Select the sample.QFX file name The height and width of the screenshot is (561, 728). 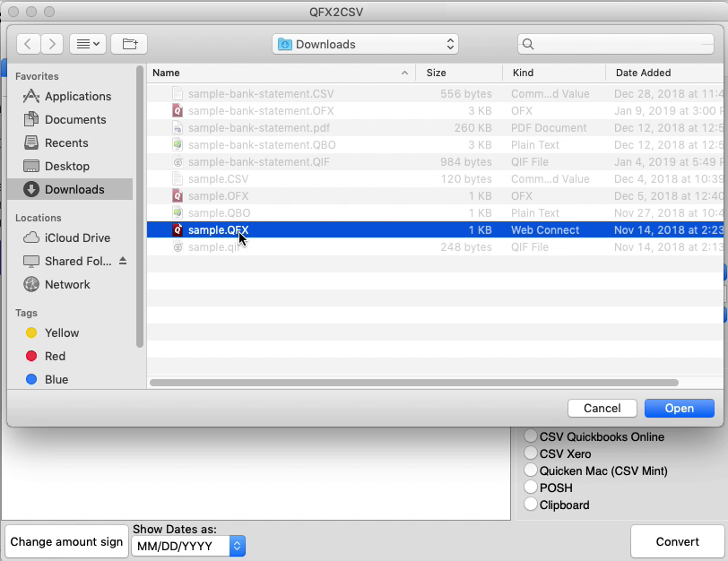pyautogui.click(x=218, y=229)
